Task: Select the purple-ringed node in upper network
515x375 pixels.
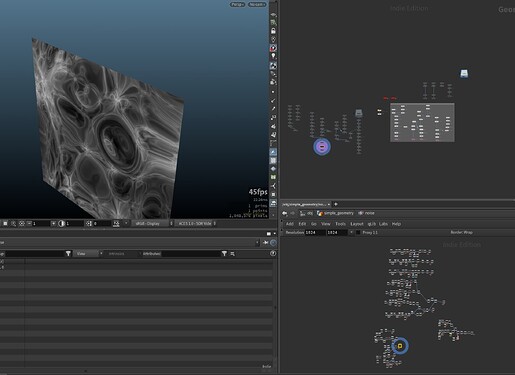Action: (x=322, y=146)
